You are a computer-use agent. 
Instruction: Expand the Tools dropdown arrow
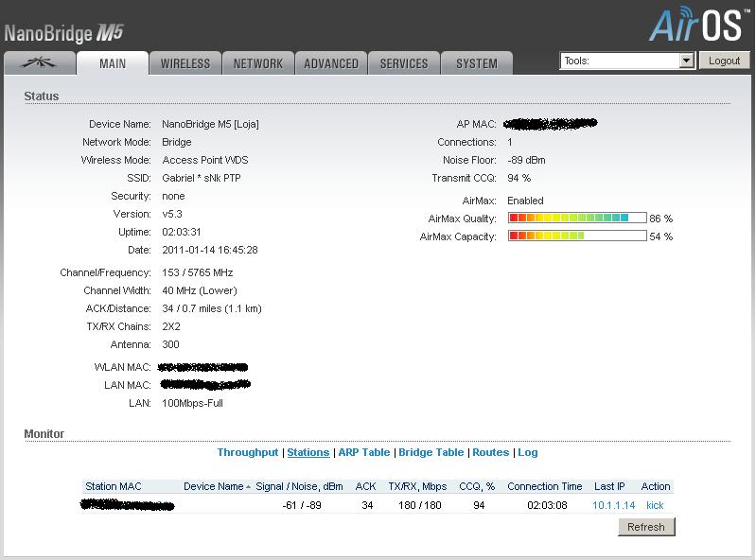(687, 61)
